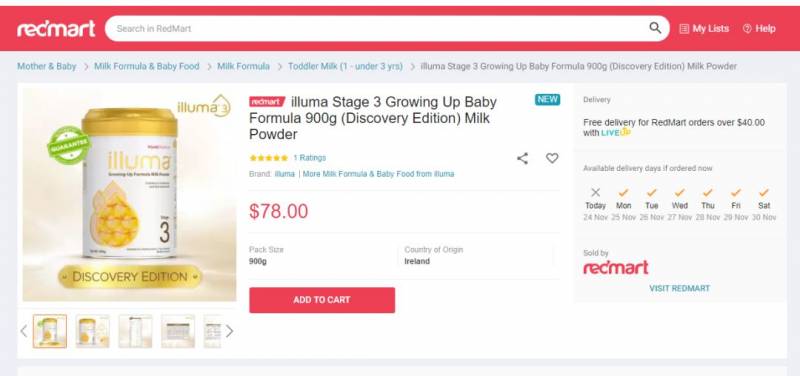This screenshot has width=800, height=376.
Task: Click the red RedMart badge beside title
Action: click(267, 102)
